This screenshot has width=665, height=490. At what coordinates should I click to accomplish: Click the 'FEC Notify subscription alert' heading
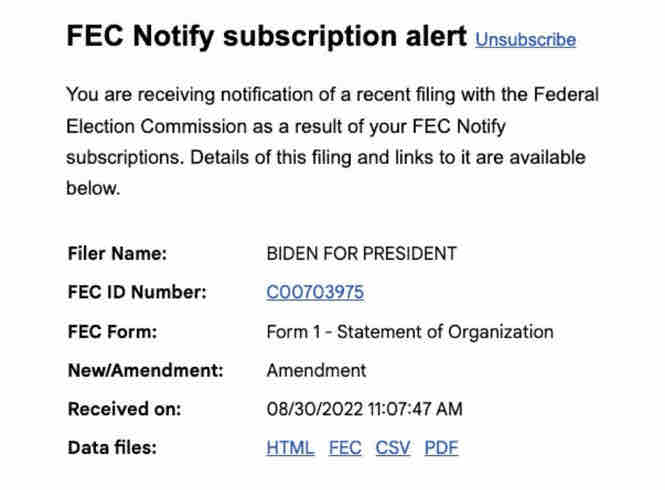pyautogui.click(x=266, y=37)
